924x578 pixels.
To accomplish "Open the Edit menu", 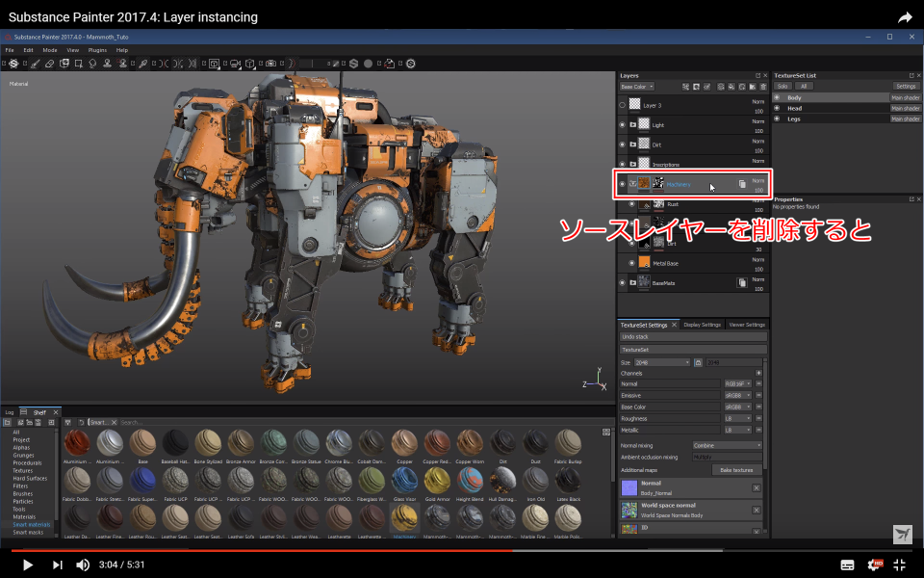I will [x=28, y=50].
